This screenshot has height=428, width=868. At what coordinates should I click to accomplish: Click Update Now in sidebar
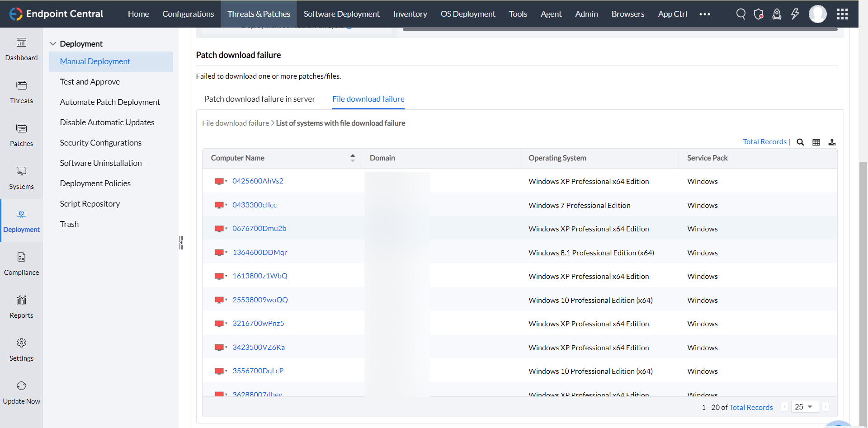pyautogui.click(x=21, y=393)
